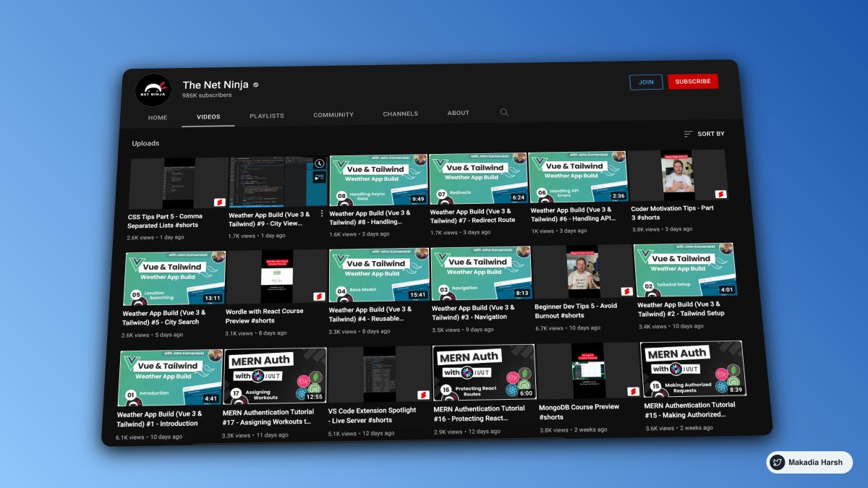Click the red SUBSCRIBE button
868x488 pixels.
[x=693, y=81]
